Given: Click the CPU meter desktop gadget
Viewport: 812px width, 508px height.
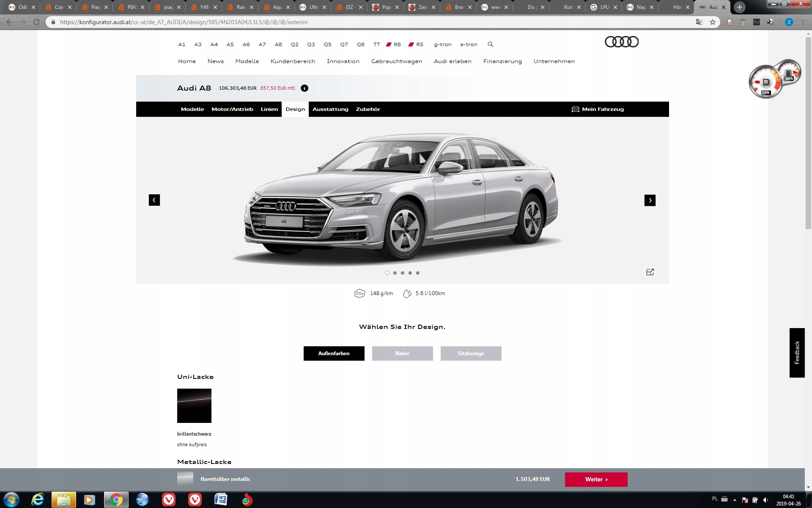Looking at the screenshot, I should [766, 82].
